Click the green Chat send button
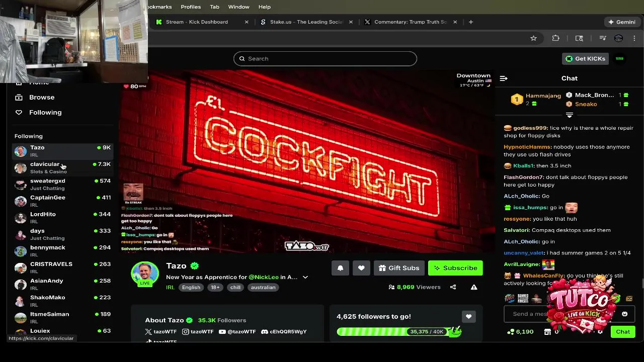This screenshot has width=644, height=362. tap(623, 332)
